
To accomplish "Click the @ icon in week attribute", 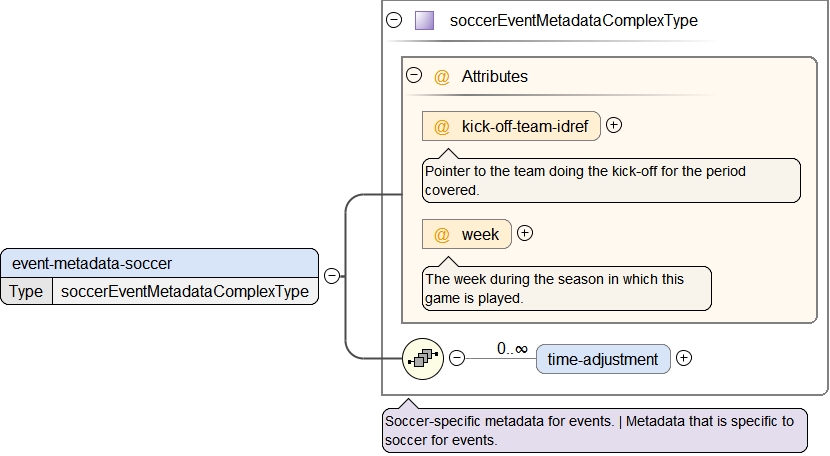I will coord(441,235).
